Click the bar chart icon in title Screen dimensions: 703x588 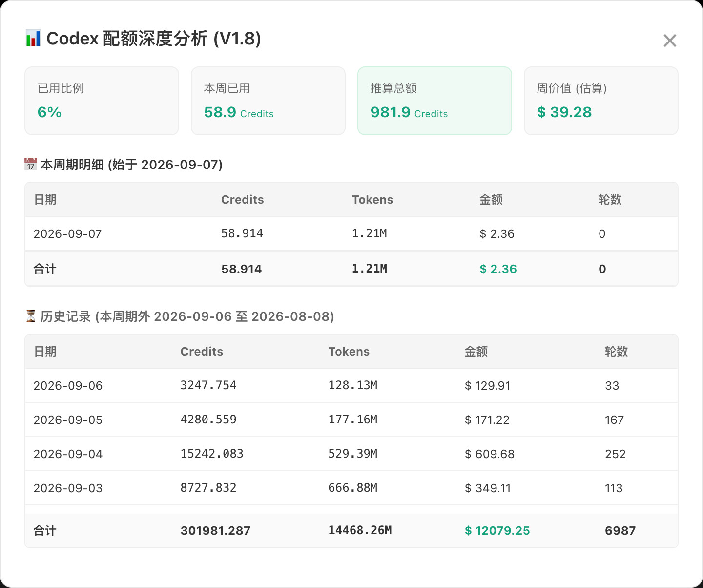coord(33,38)
